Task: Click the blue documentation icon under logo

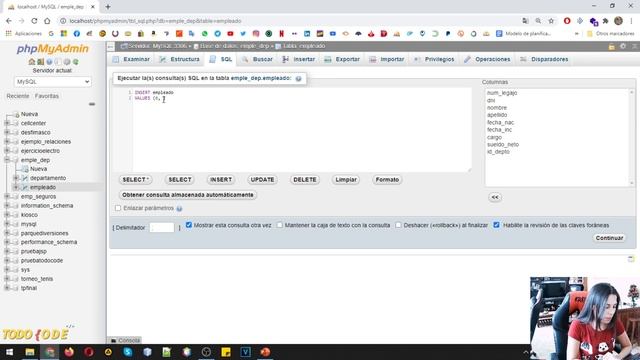Action: (x=49, y=62)
